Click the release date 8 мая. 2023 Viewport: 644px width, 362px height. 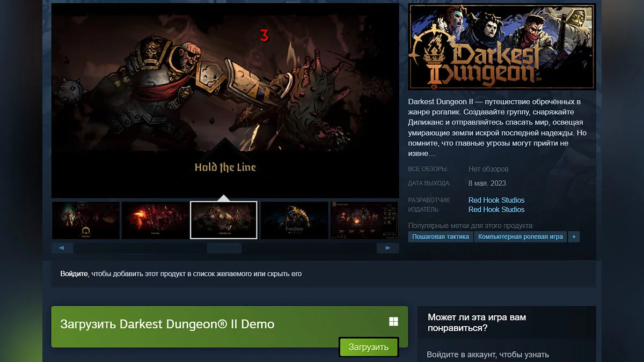pyautogui.click(x=487, y=183)
